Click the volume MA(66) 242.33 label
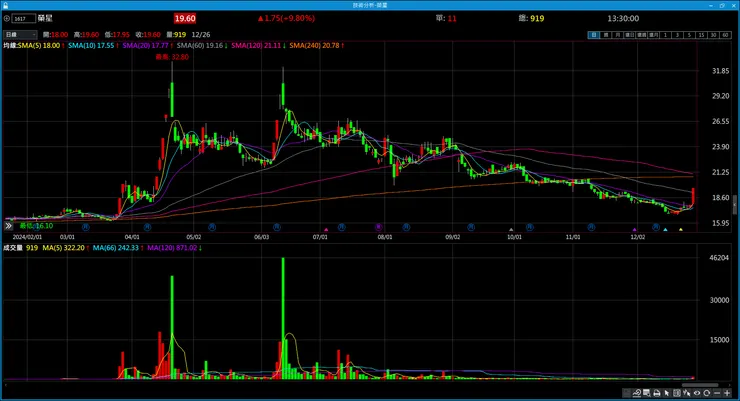Viewport: 740px width, 401px height. 116,248
